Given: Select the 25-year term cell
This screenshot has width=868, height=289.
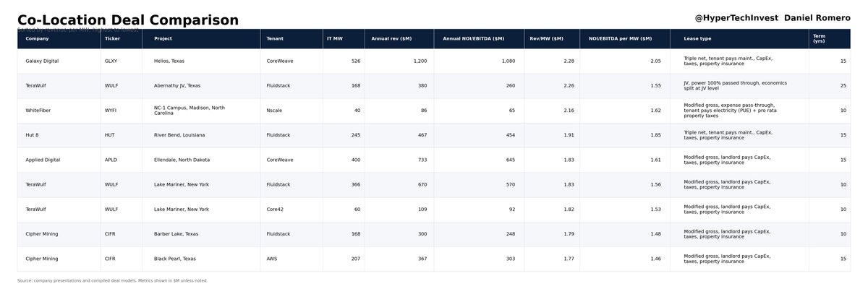Looking at the screenshot, I should (x=843, y=86).
